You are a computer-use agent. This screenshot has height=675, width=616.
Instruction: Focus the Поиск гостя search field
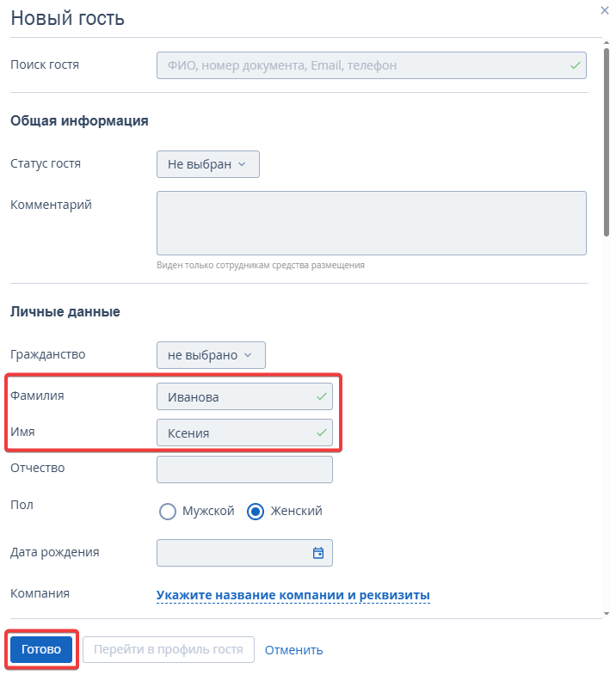(372, 65)
